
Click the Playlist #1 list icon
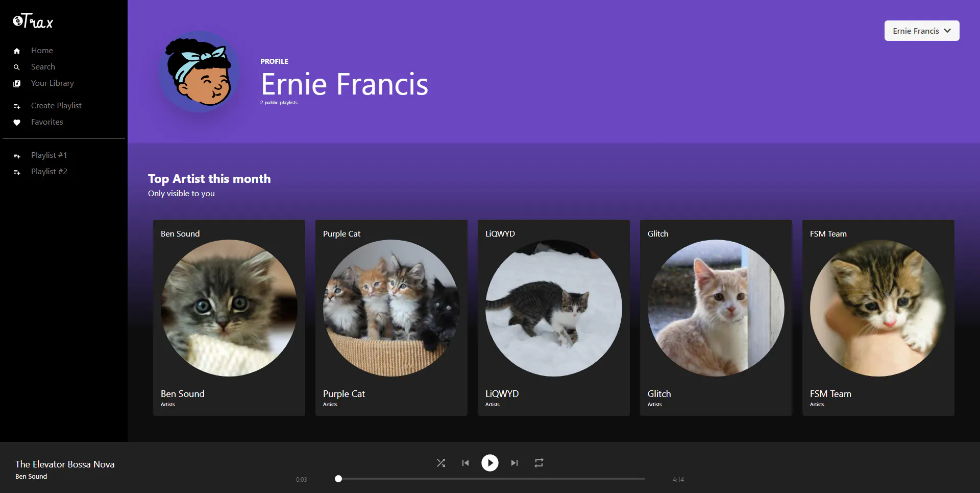(17, 155)
